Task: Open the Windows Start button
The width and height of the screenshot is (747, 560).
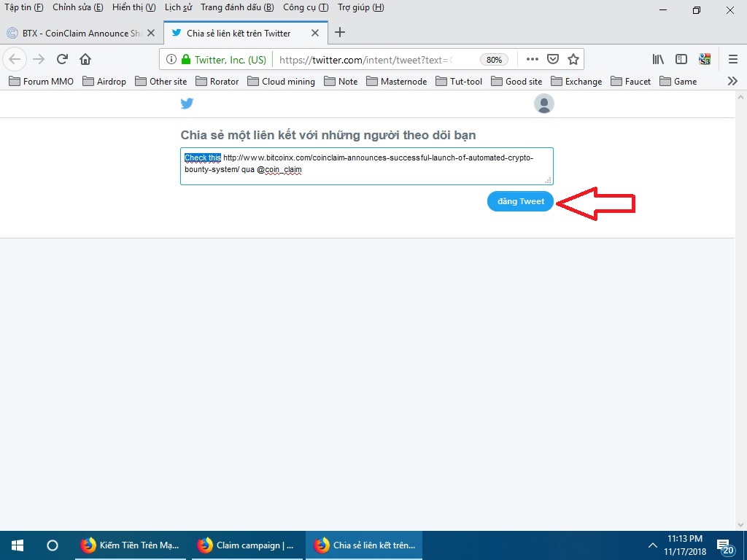Action: tap(18, 545)
